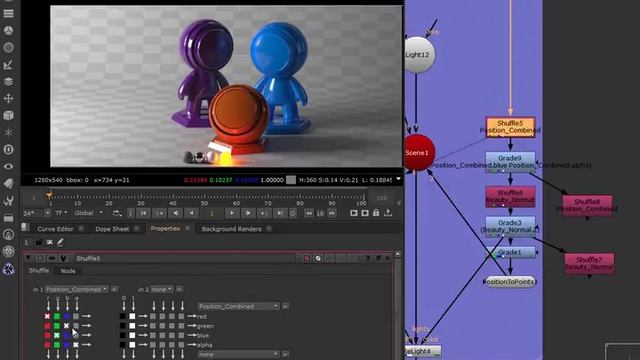Viewport: 640px width, 360px height.
Task: Open the Node tab in Shuffle5 panel
Action: (x=68, y=271)
